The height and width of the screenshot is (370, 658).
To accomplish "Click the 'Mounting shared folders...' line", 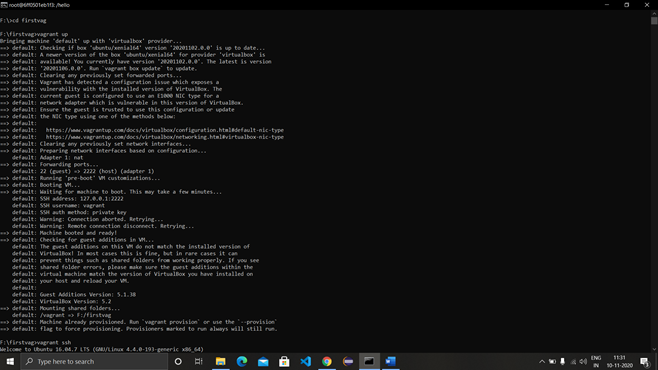I will coord(60,308).
